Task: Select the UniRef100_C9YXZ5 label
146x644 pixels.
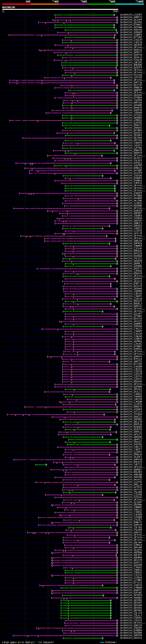Action: [x=131, y=77]
